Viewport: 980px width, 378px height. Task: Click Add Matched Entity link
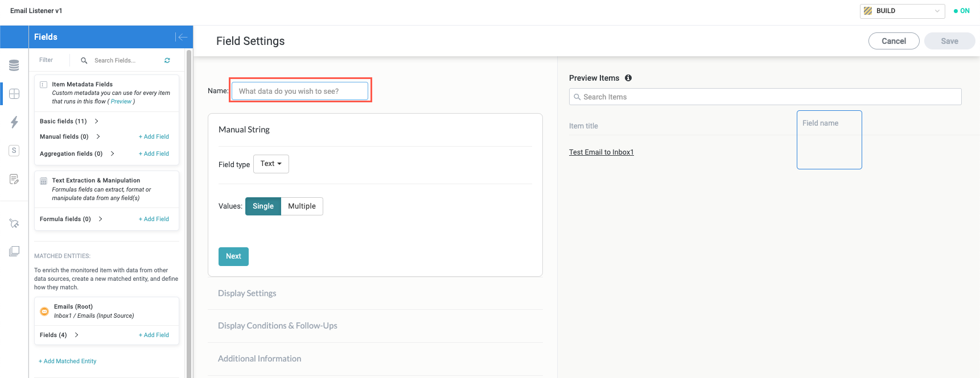(68, 361)
